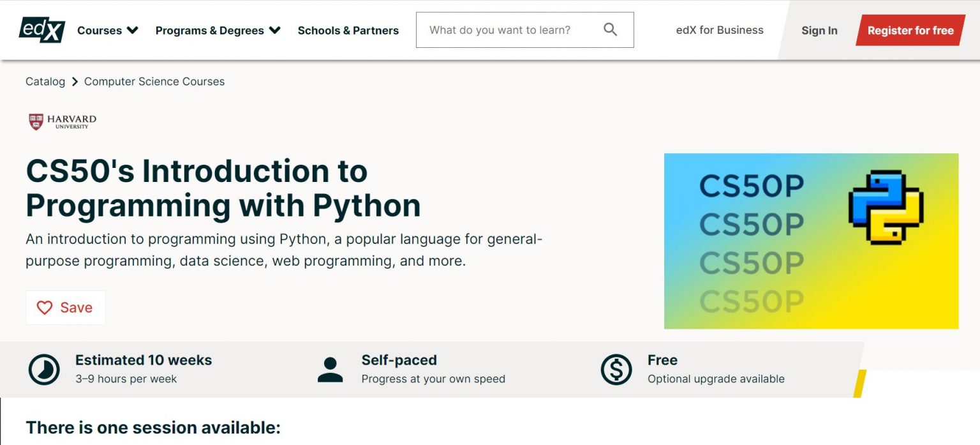This screenshot has height=445, width=980.
Task: Select edX for Business
Action: pos(719,29)
